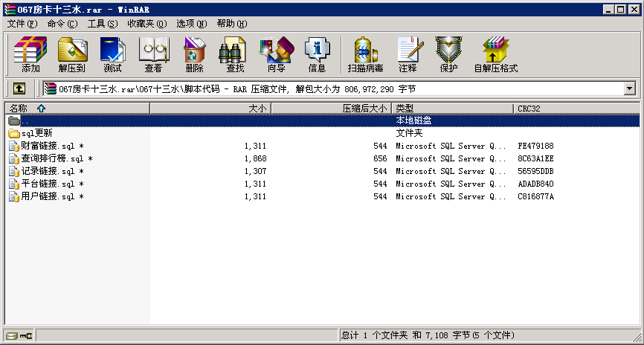
Task: Run Scan Virus (扫描病毒) tool
Action: coord(365,54)
